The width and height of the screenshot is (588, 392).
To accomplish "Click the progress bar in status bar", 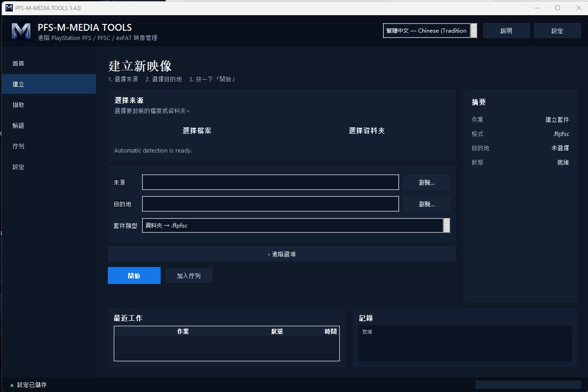I will [528, 385].
